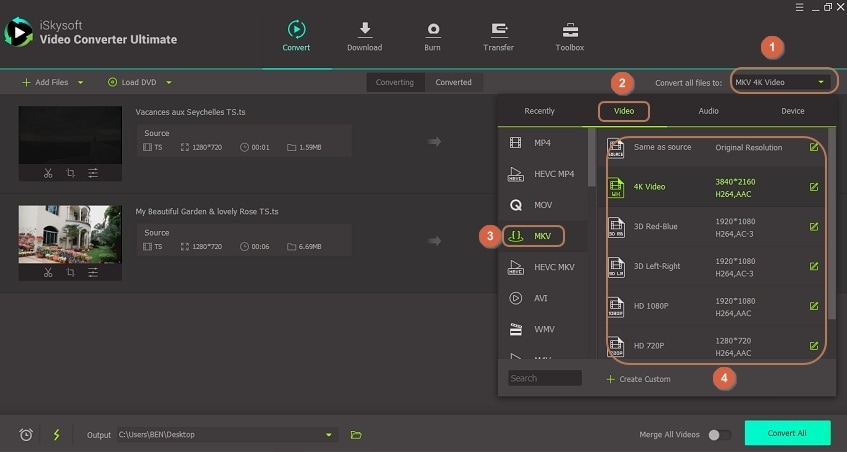Open the MKV 4K Video output format dropdown
This screenshot has height=452, width=847.
[x=781, y=82]
